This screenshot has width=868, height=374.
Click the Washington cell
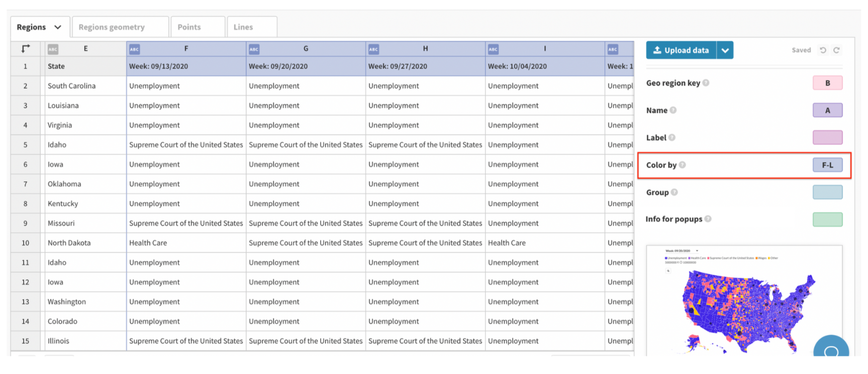tap(85, 302)
